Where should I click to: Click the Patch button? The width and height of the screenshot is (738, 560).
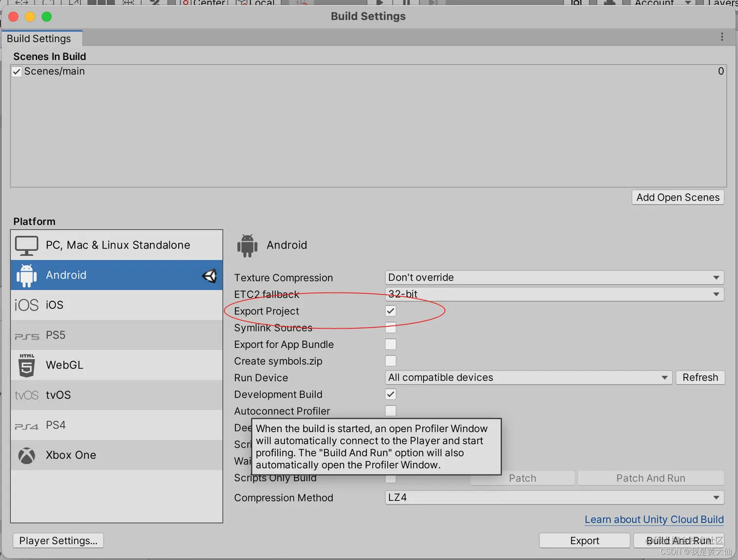tap(522, 478)
